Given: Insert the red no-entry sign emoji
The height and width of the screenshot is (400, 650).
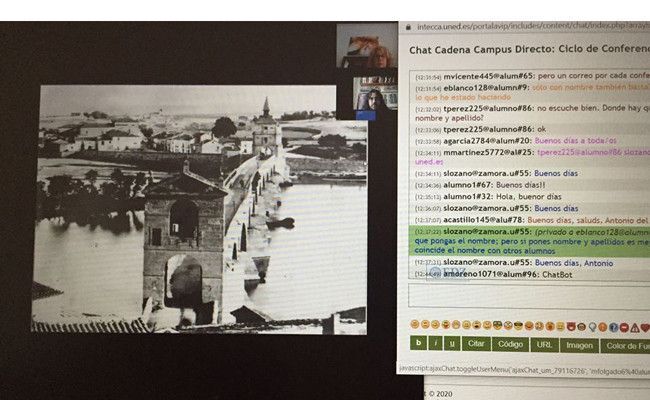Looking at the screenshot, I should point(623,326).
